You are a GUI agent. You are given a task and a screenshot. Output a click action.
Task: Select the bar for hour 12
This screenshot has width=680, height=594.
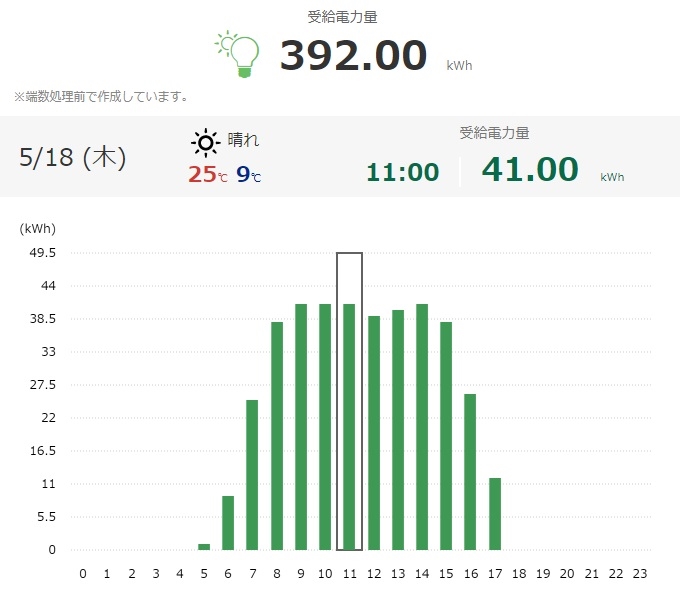pos(374,433)
